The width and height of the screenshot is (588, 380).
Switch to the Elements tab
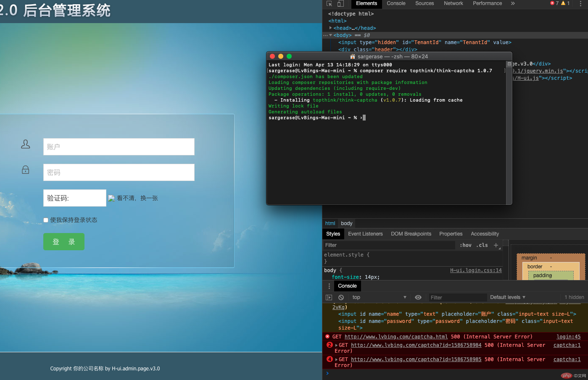367,3
